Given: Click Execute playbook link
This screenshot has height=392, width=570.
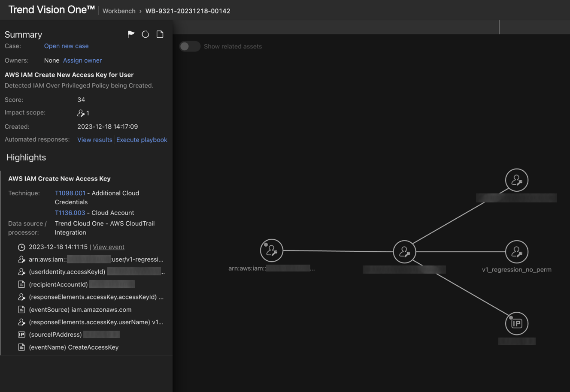Looking at the screenshot, I should pos(142,140).
